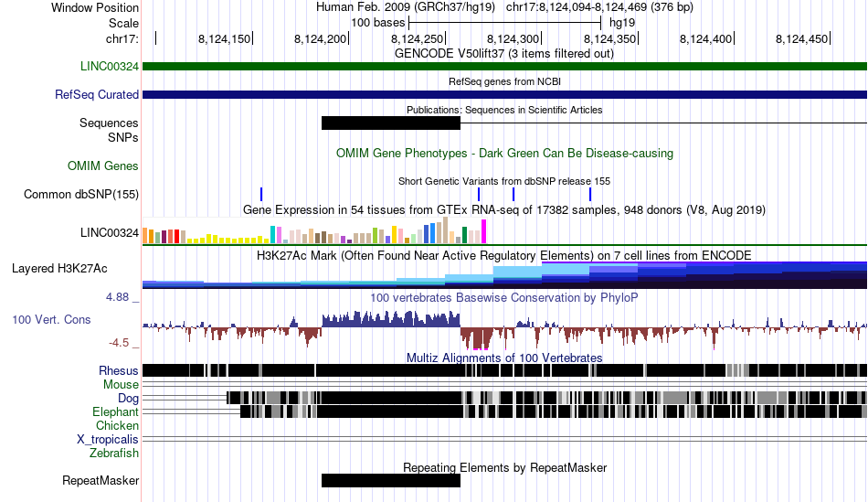Image resolution: width=868 pixels, height=502 pixels.
Task: Click the Rhesus alignment label
Action: pyautogui.click(x=119, y=370)
